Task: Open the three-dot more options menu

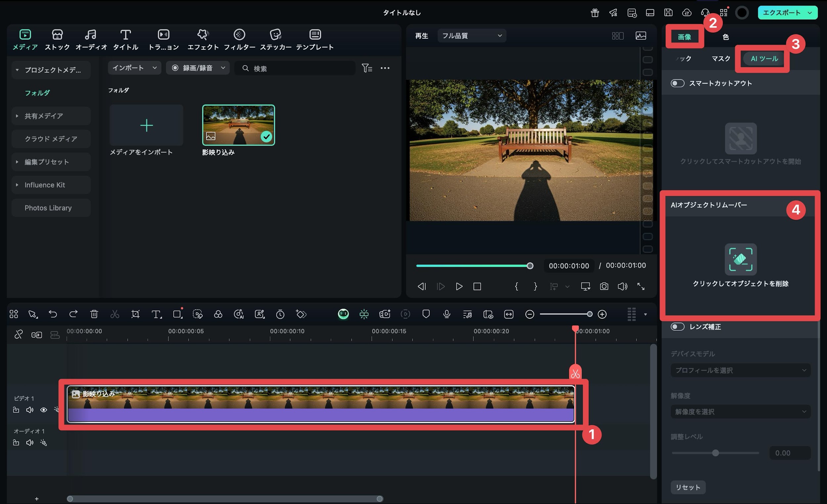Action: pos(385,68)
